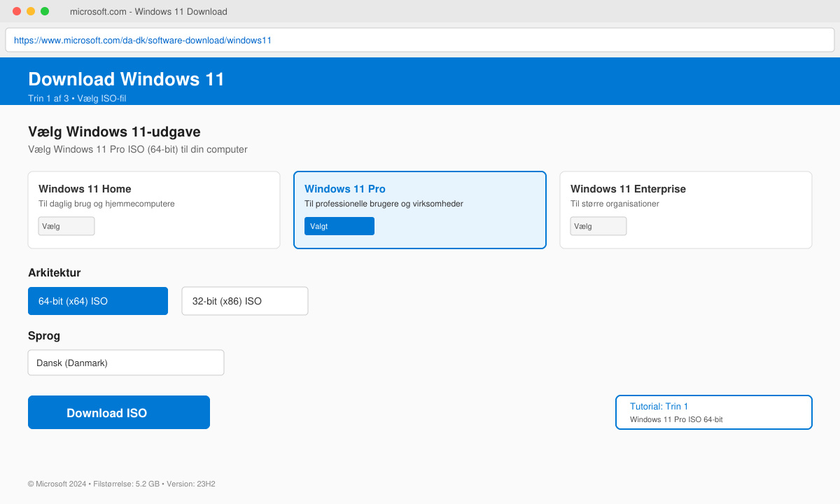This screenshot has height=504, width=840.
Task: Click the 'Vælg Windows 11 Pro ISO (64-bit)' subtitle
Action: point(138,149)
